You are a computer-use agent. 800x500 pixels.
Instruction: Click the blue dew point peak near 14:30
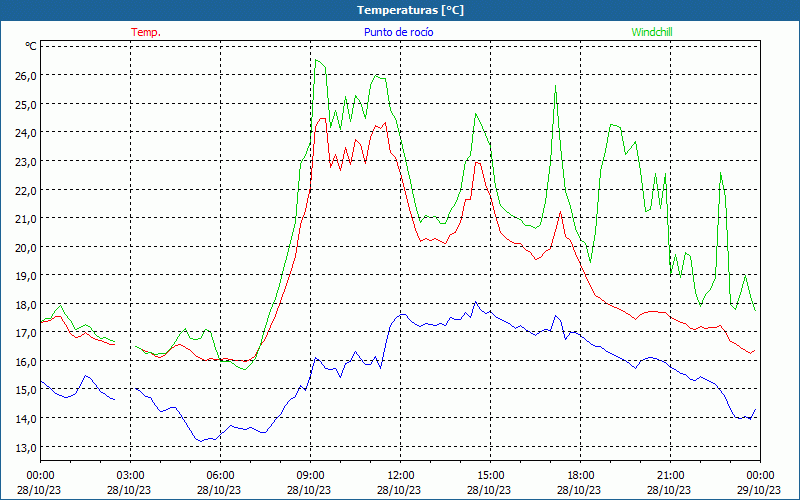coord(476,302)
